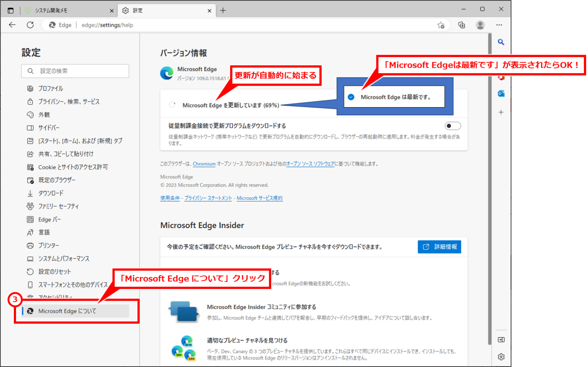Open the Settings and more ellipsis menu
This screenshot has height=367, width=588.
[499, 25]
